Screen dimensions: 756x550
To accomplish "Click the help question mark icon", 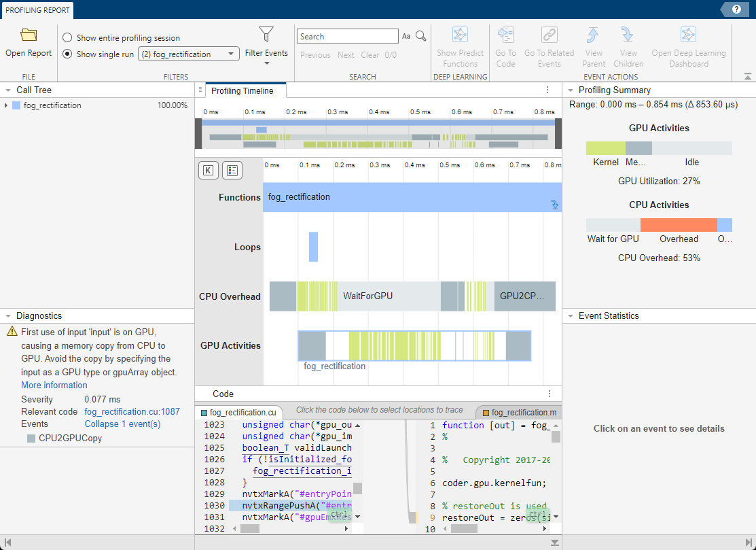I will coord(736,9).
